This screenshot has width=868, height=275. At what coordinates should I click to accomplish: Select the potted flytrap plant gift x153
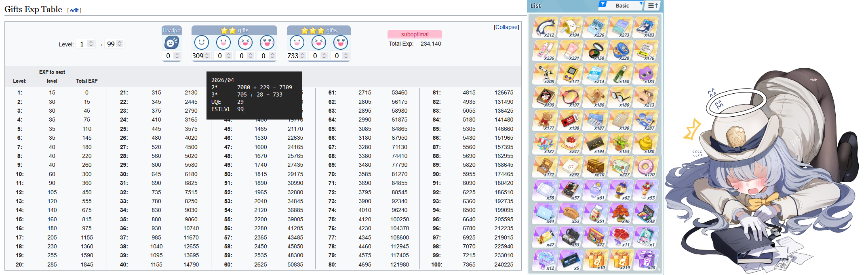[621, 144]
